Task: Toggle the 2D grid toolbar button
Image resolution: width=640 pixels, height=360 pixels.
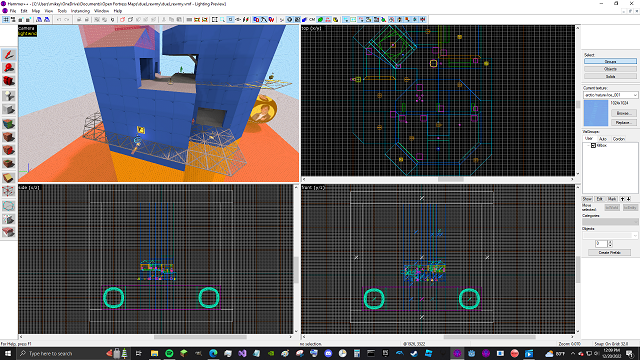Action: pyautogui.click(x=6, y=20)
